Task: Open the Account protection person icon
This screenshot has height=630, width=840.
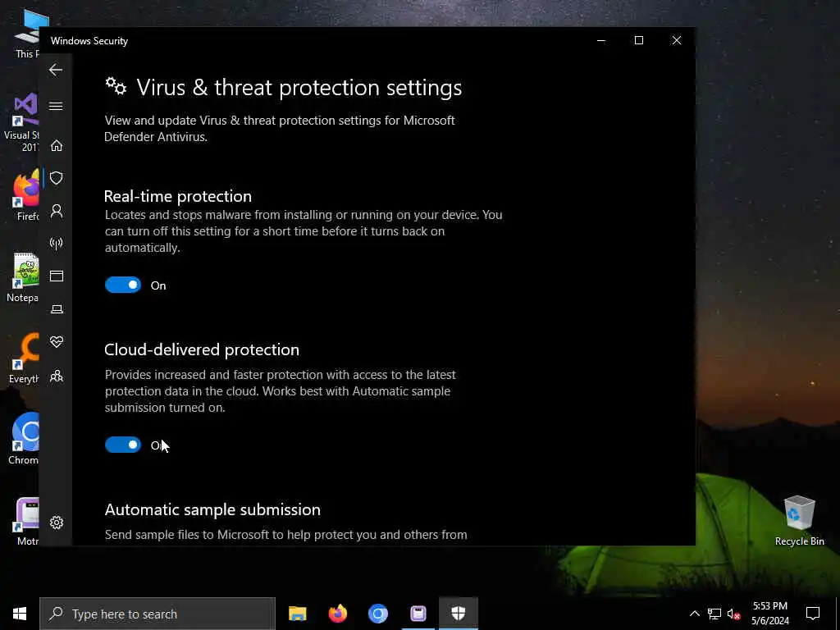Action: click(x=57, y=211)
